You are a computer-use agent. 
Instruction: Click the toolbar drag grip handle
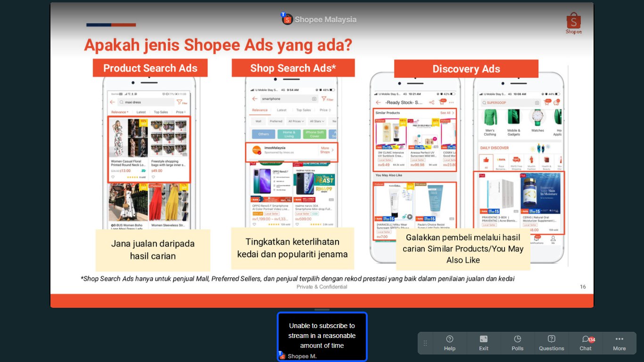[425, 343]
